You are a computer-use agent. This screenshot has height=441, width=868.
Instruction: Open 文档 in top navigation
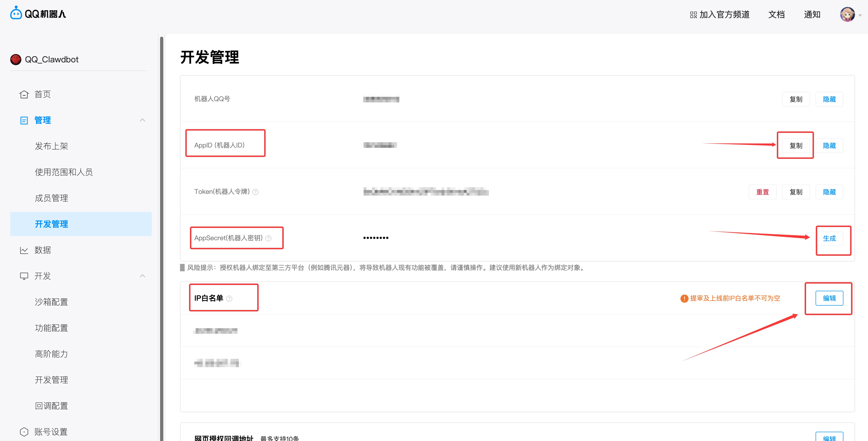[x=776, y=14]
